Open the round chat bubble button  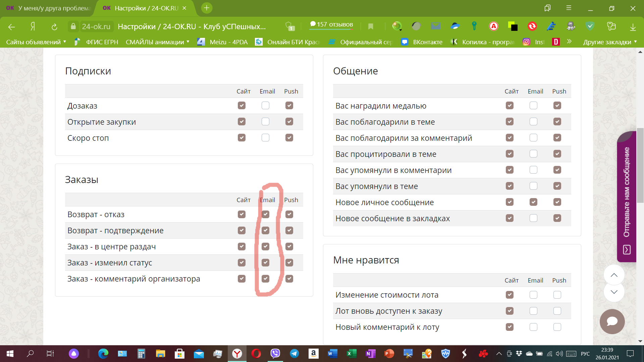click(612, 321)
